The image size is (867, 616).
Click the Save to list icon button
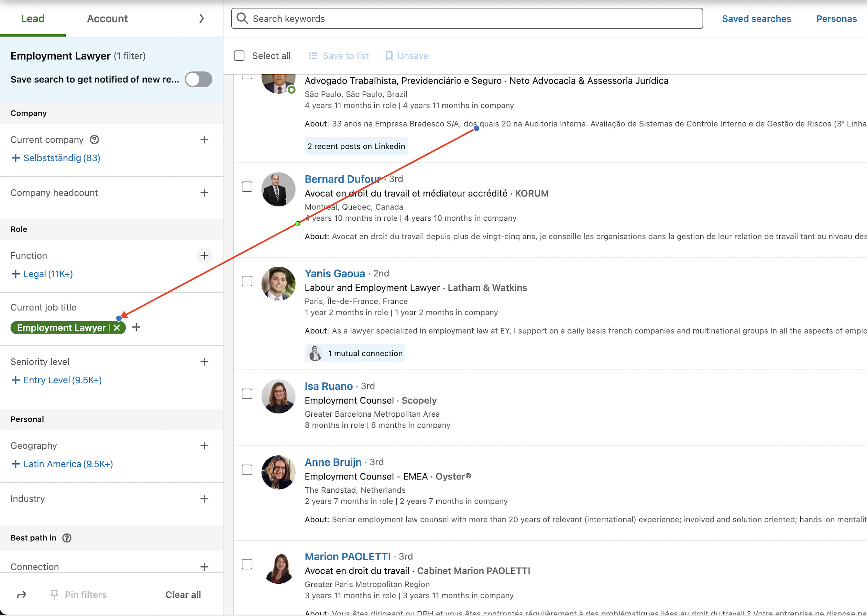coord(314,55)
